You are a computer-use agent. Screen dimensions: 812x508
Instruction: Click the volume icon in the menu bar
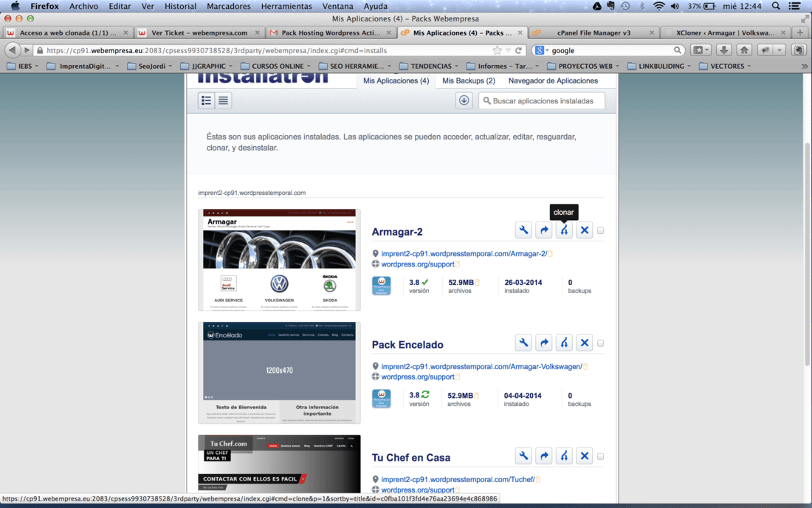(675, 6)
